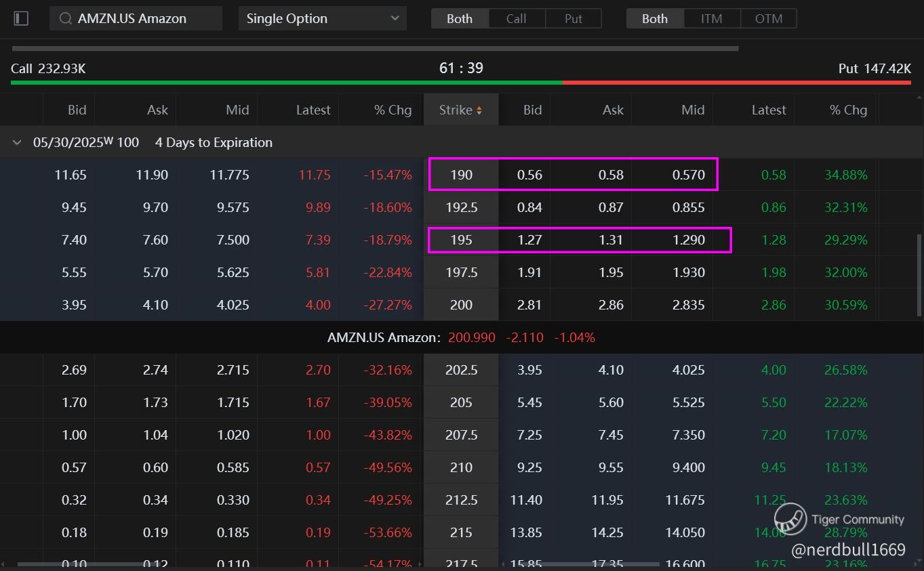Click the top horizontal scrollbar
This screenshot has height=571, width=924.
click(x=375, y=49)
